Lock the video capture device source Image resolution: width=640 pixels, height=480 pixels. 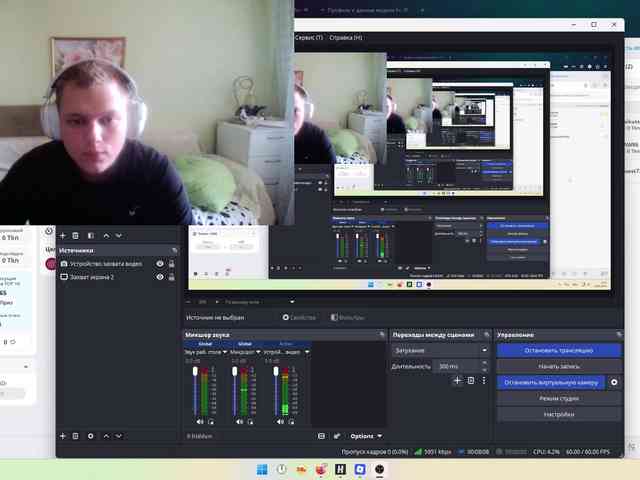point(172,264)
